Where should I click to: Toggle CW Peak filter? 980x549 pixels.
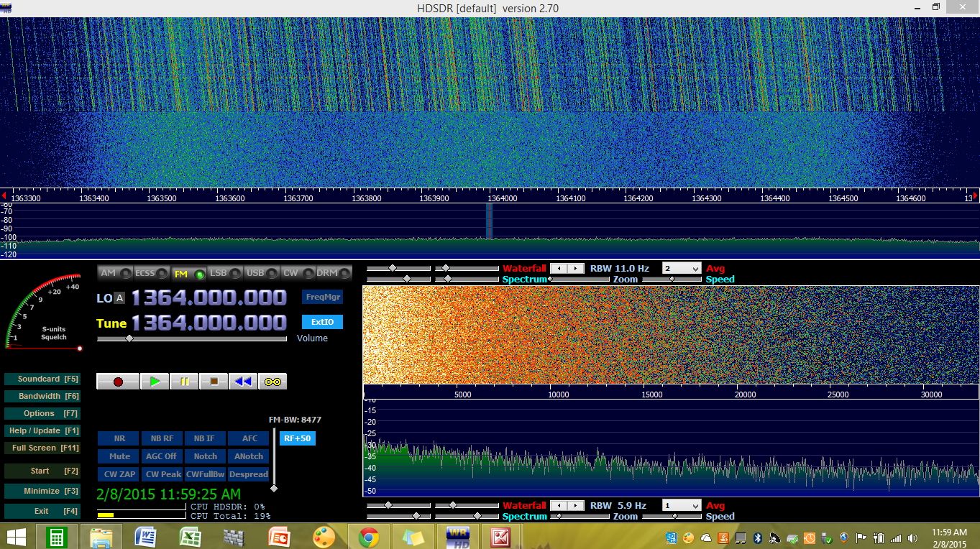point(162,474)
